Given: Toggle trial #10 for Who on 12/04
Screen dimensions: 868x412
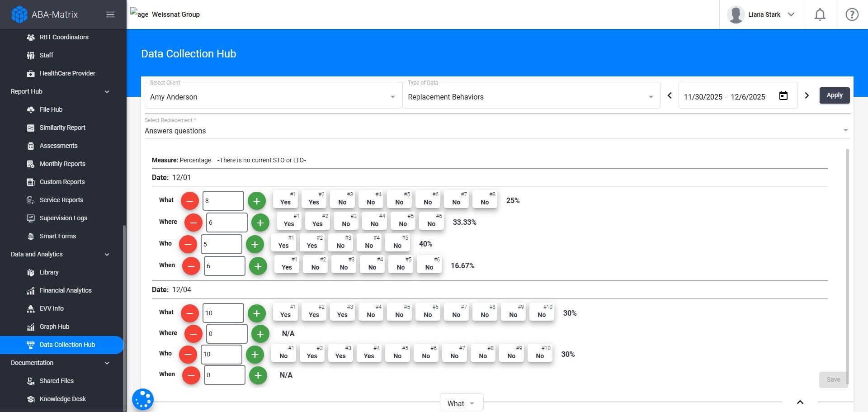Looking at the screenshot, I should tap(540, 353).
